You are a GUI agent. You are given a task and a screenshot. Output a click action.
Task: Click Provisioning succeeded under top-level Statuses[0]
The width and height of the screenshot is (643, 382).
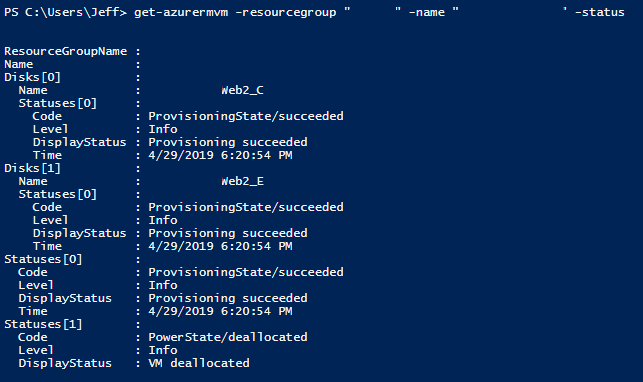(x=228, y=298)
